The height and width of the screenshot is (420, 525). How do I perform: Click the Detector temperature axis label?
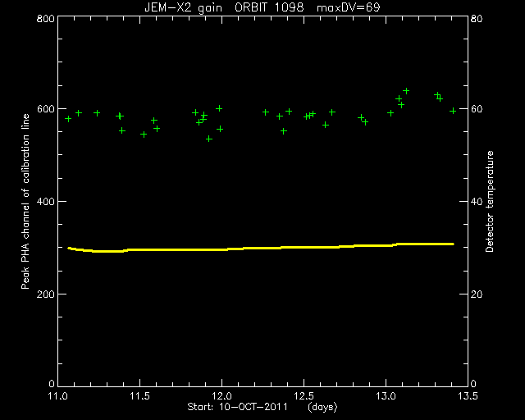point(490,201)
